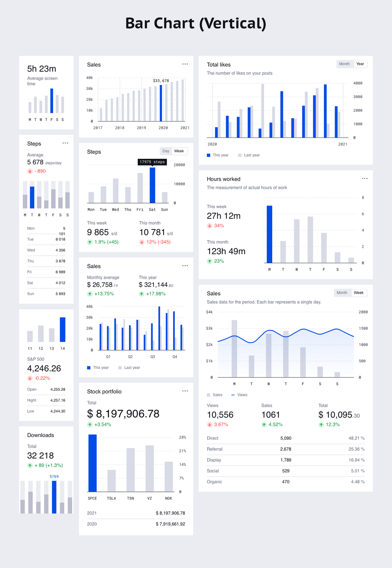Click the $ 8,197,906.78 total figure
Image resolution: width=392 pixels, height=568 pixels.
[x=123, y=414]
